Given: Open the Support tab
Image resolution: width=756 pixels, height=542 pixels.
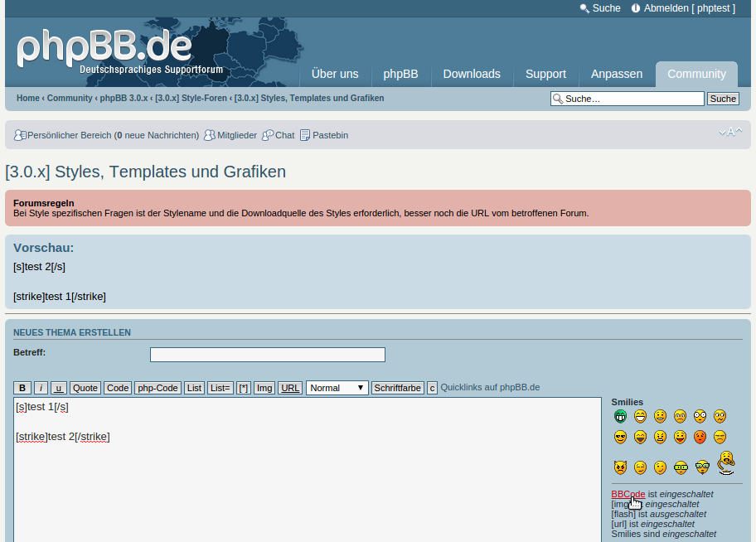Looking at the screenshot, I should pos(545,74).
